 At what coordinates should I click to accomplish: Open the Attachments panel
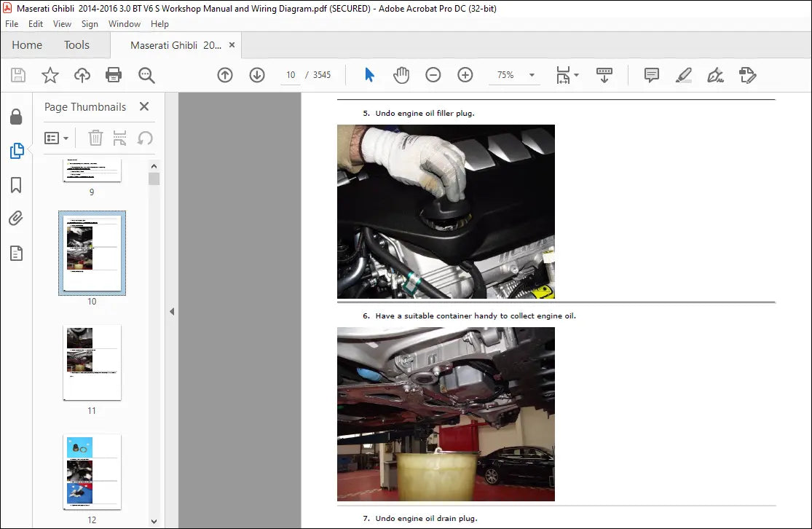click(16, 218)
